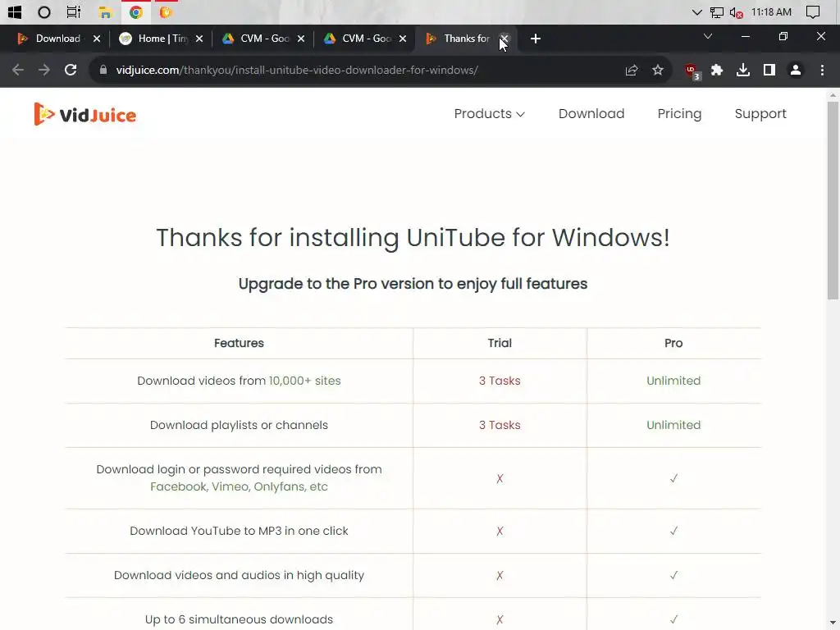Open Task View in the taskbar
This screenshot has height=630, width=840.
[73, 11]
